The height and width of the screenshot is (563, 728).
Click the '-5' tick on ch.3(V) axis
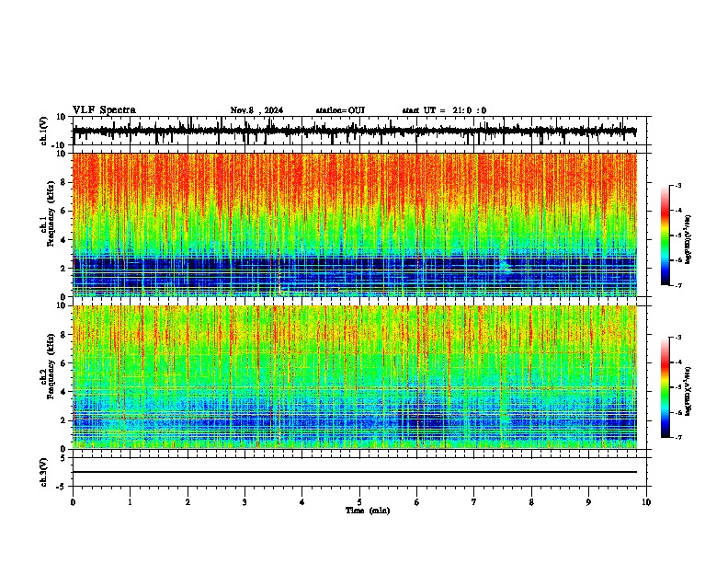click(62, 487)
